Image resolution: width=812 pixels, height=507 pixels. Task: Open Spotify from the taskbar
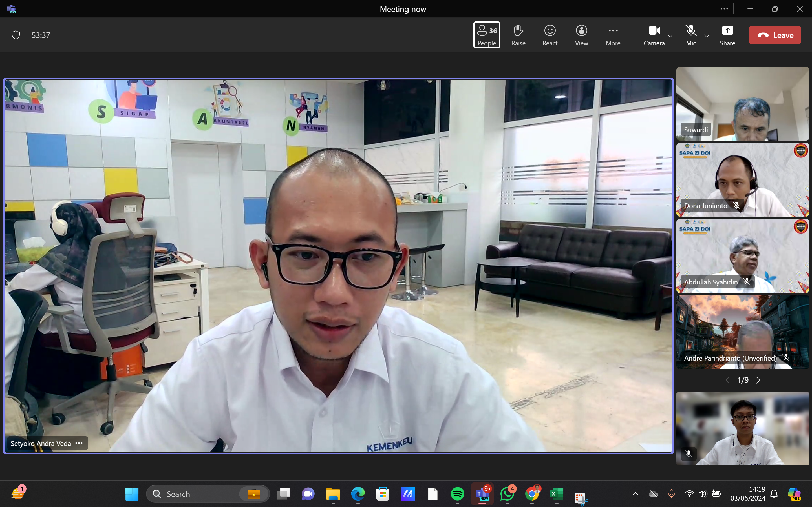pos(457,493)
